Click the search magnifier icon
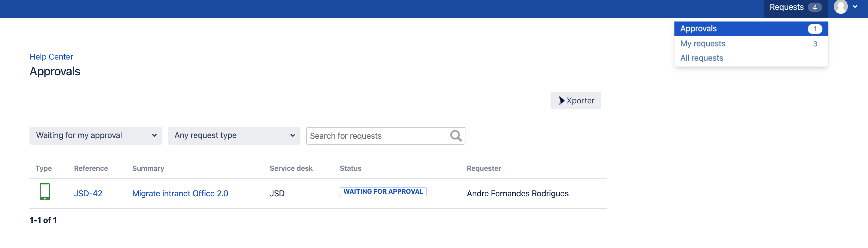Image resolution: width=868 pixels, height=248 pixels. click(x=456, y=136)
